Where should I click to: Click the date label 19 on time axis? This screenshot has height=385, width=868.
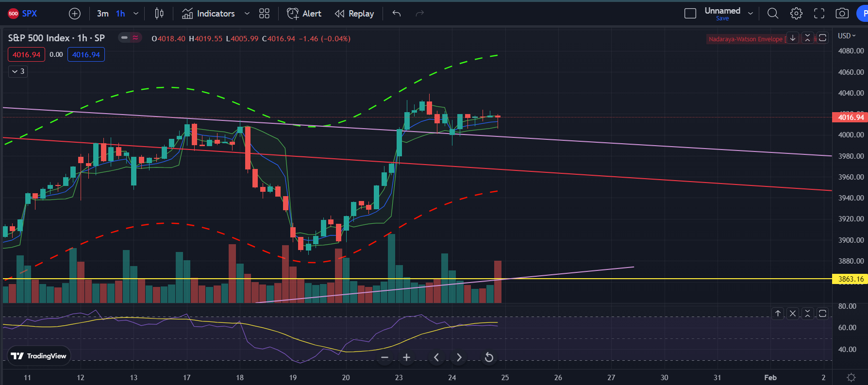[x=293, y=377]
